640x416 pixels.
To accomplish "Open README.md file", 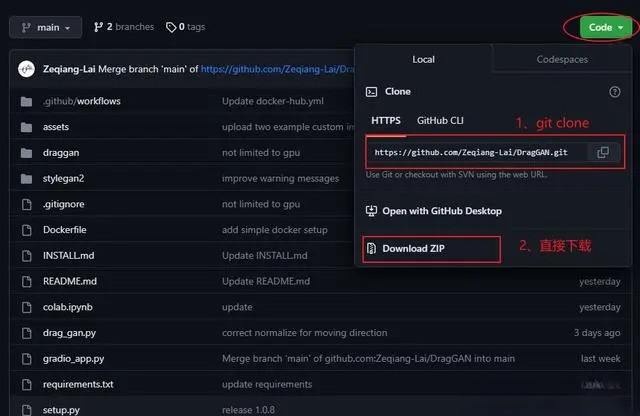I will tap(70, 281).
